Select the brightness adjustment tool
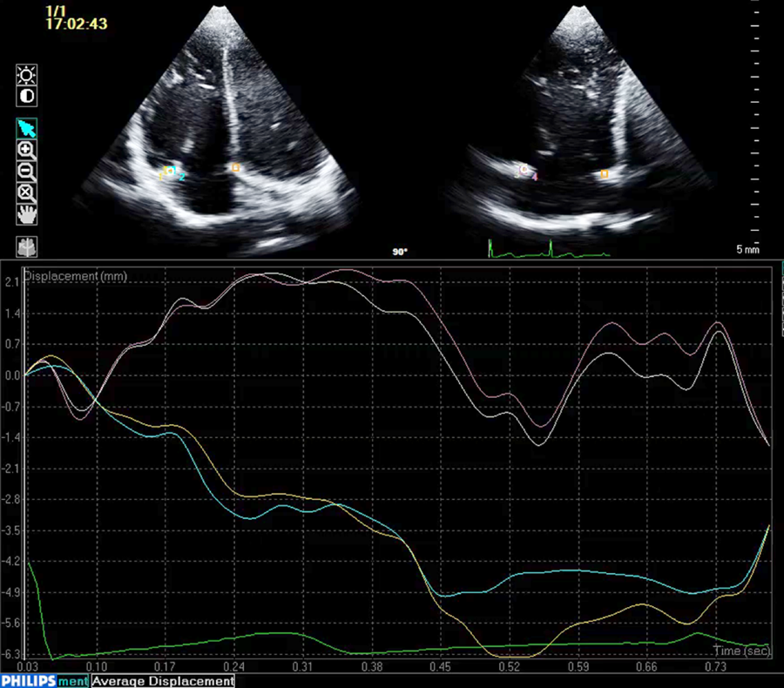Screen dimensions: 784x688 pos(25,76)
